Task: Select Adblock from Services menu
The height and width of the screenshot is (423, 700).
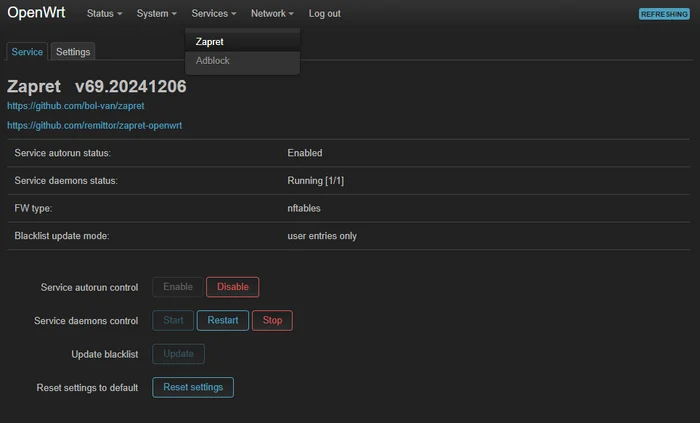Action: (242, 61)
